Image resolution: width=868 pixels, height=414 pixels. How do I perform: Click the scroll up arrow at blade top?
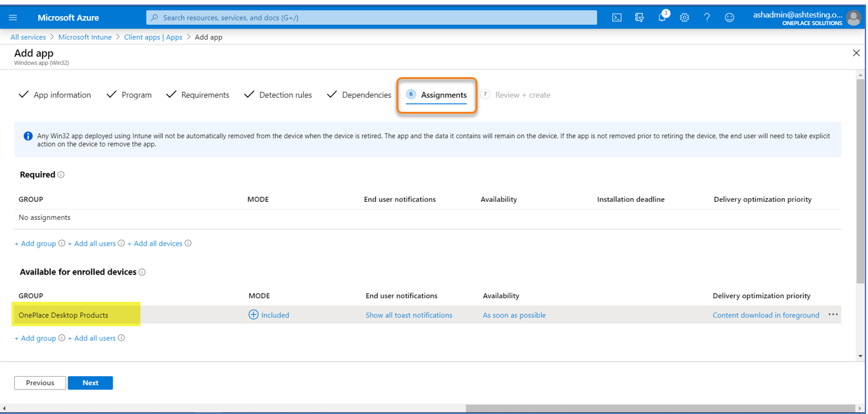[860, 75]
